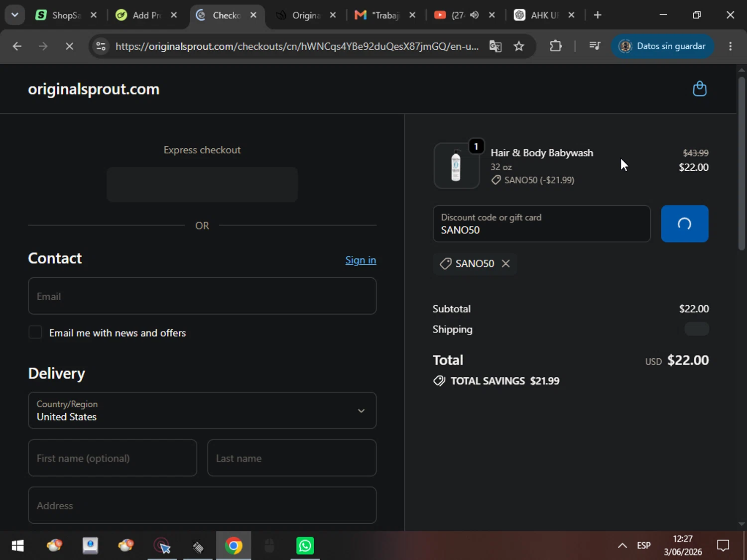The width and height of the screenshot is (747, 560).
Task: Click the Subtotal $22.00 amount
Action: point(694,309)
